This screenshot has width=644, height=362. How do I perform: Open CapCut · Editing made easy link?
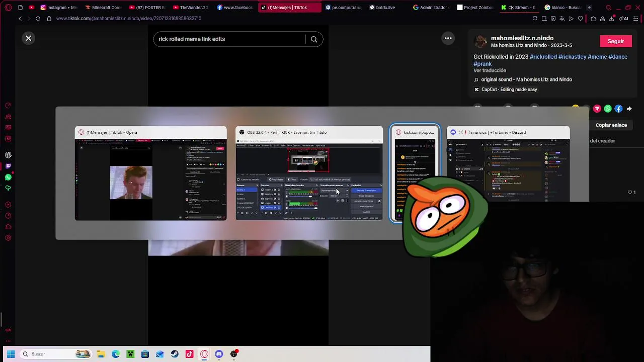tap(509, 89)
